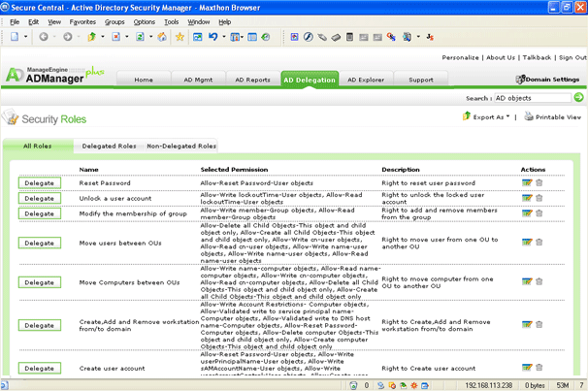
Task: Open the Favorites menu
Action: [82, 22]
